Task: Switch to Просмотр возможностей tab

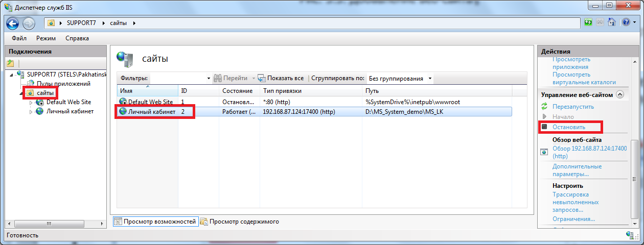Action: click(x=155, y=222)
